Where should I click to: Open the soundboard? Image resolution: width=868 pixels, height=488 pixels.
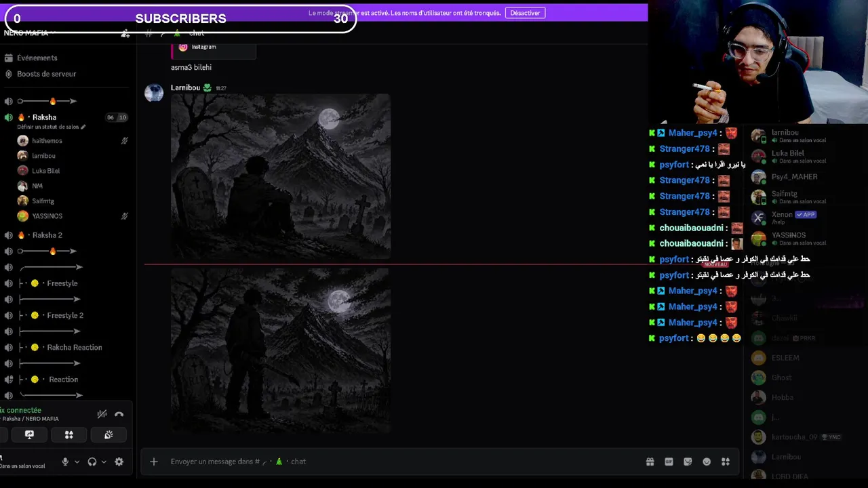click(x=108, y=434)
